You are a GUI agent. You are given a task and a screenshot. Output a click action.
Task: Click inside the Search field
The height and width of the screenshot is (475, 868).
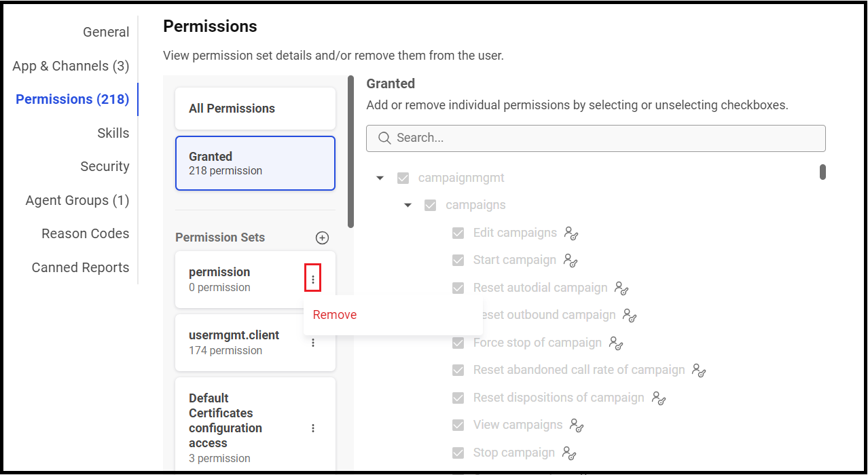(596, 138)
